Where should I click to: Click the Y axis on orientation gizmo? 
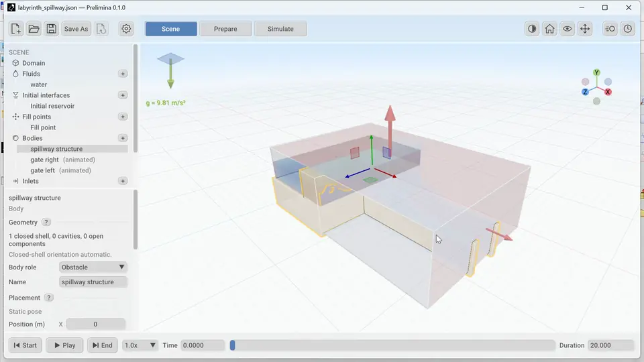click(596, 72)
